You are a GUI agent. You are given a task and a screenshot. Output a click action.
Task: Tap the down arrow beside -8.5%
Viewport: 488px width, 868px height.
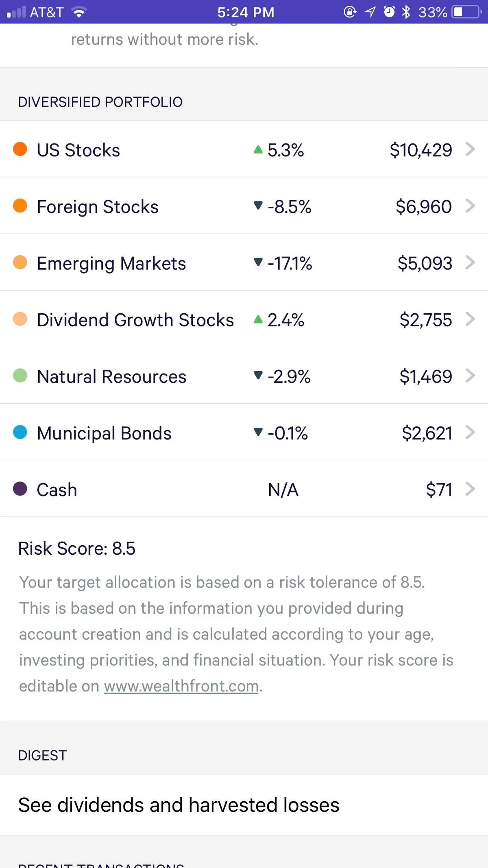coord(258,206)
